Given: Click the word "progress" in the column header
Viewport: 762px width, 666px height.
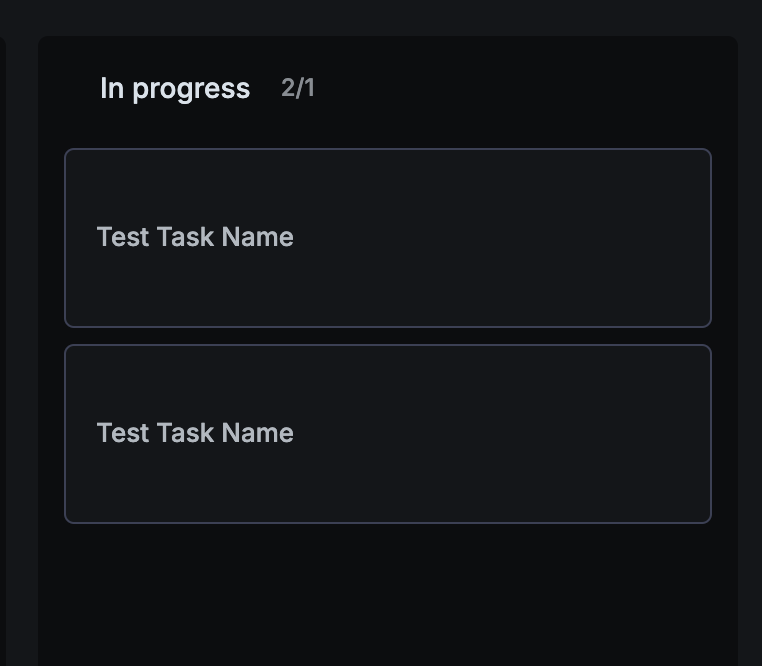Looking at the screenshot, I should [x=191, y=89].
